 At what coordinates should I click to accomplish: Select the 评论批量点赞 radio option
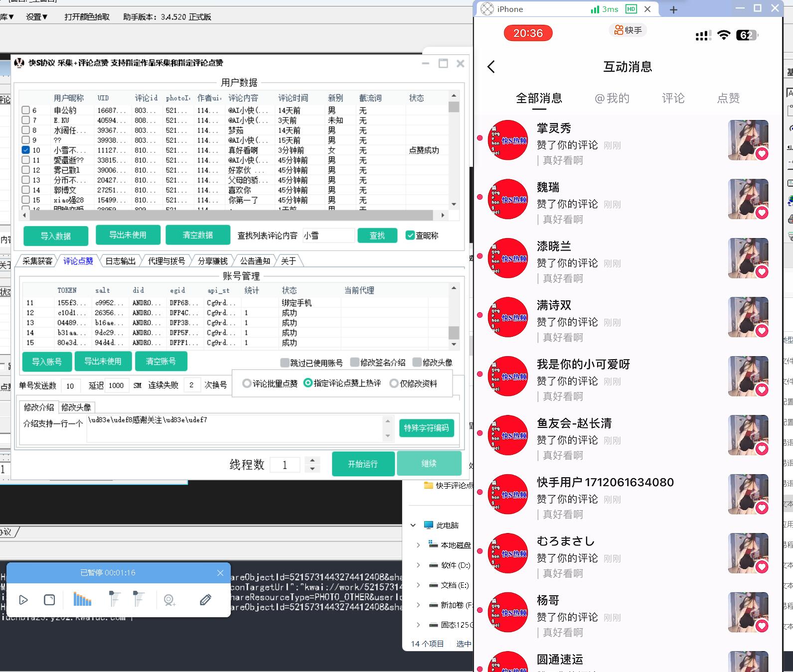coord(247,384)
